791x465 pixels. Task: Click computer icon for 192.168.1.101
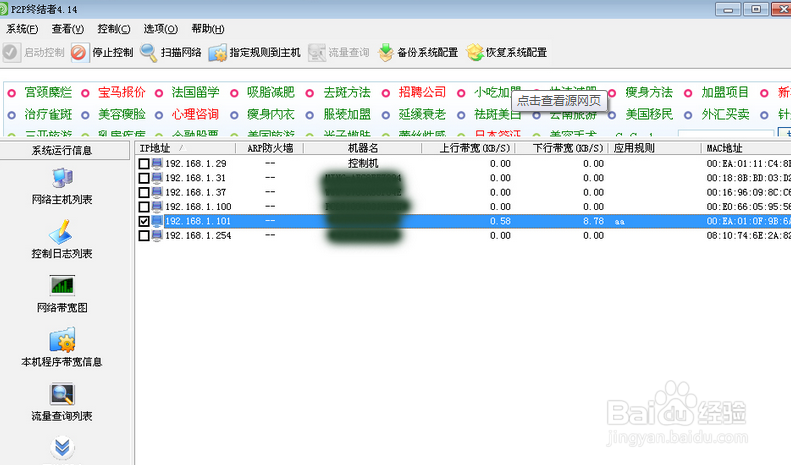coord(157,221)
